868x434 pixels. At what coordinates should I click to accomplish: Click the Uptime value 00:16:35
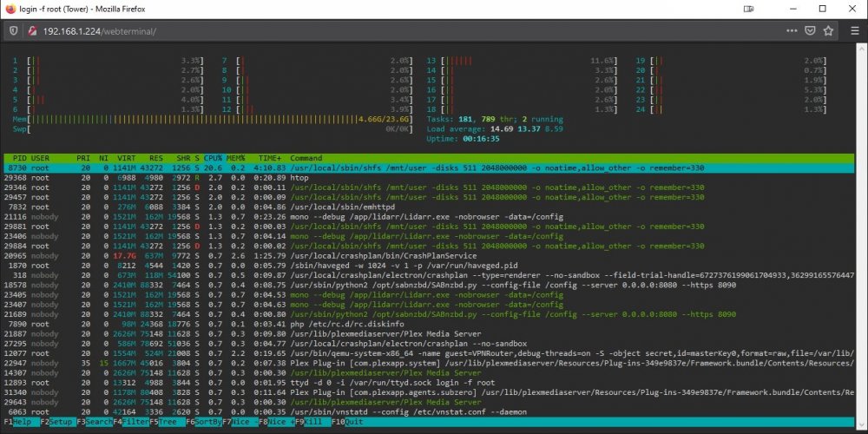481,139
